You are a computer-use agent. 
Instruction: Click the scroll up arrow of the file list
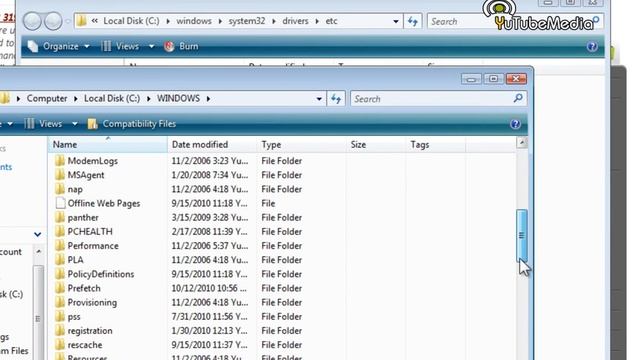[x=522, y=142]
